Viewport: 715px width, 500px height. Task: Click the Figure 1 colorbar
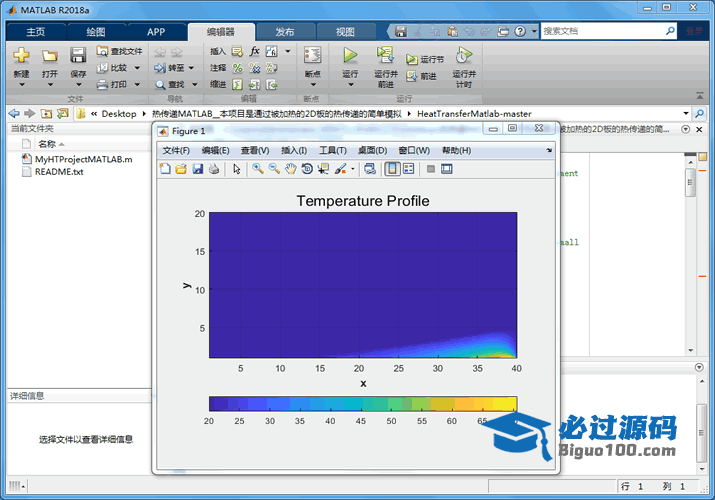(363, 404)
